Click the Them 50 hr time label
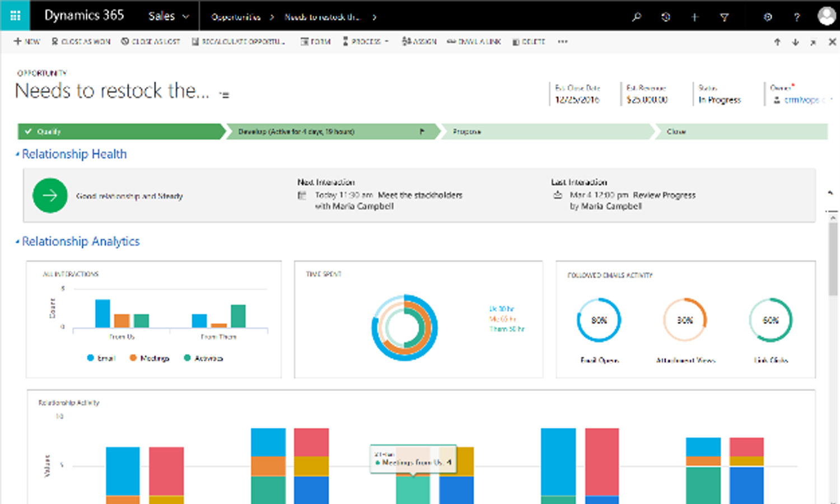Viewport: 840px width, 504px height. pos(507,329)
